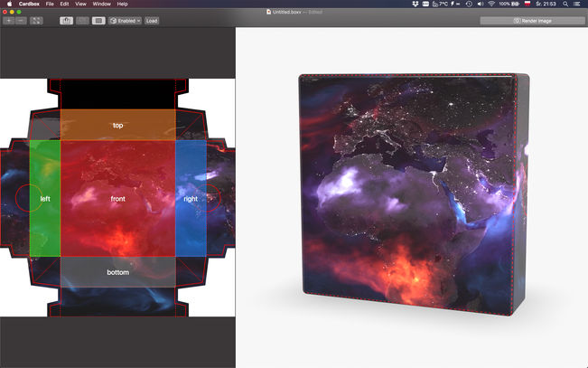Click the 3D box preview
The height and width of the screenshot is (368, 588).
coord(411,194)
